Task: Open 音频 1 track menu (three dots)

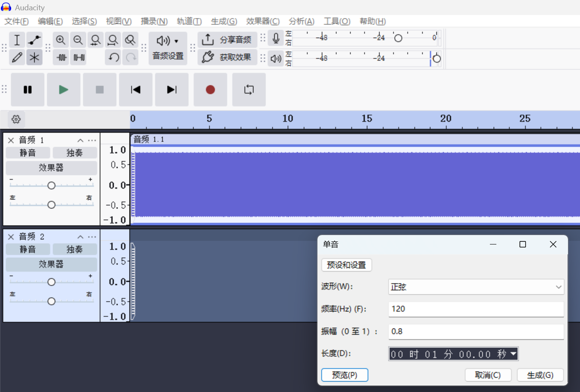Action: [x=92, y=140]
